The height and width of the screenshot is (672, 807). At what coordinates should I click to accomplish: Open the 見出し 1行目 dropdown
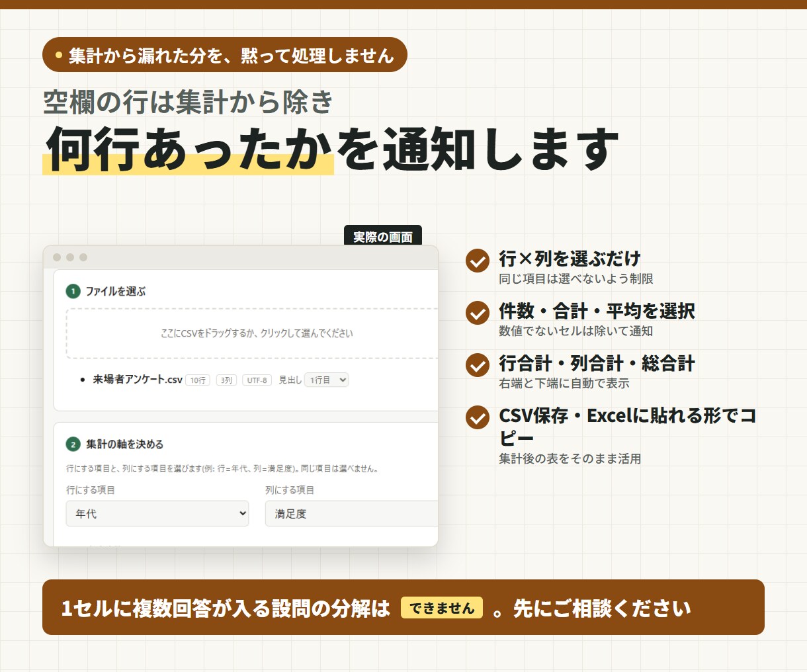[x=326, y=380]
